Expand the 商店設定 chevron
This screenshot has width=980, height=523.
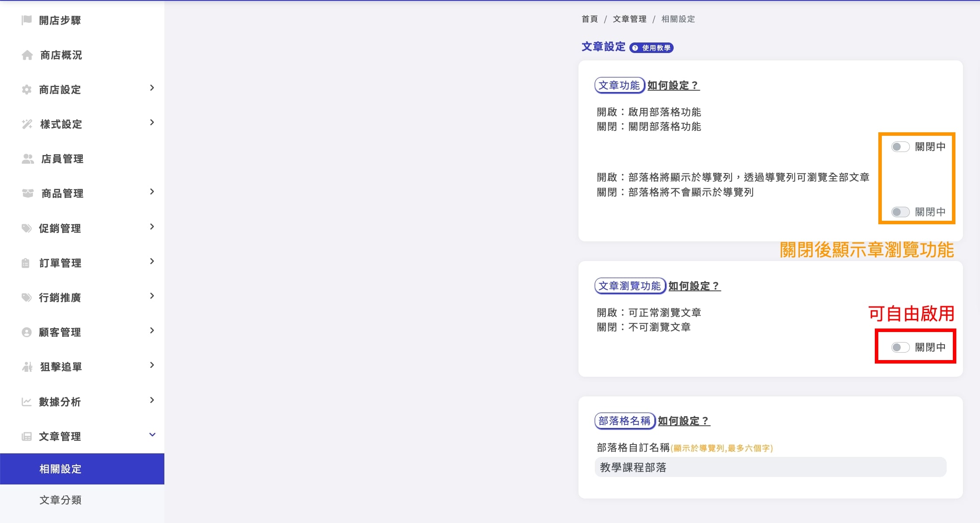(152, 88)
